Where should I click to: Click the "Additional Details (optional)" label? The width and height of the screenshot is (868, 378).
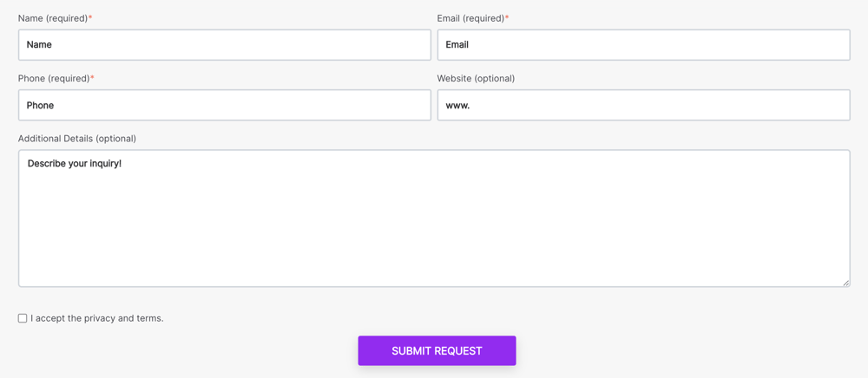point(77,139)
